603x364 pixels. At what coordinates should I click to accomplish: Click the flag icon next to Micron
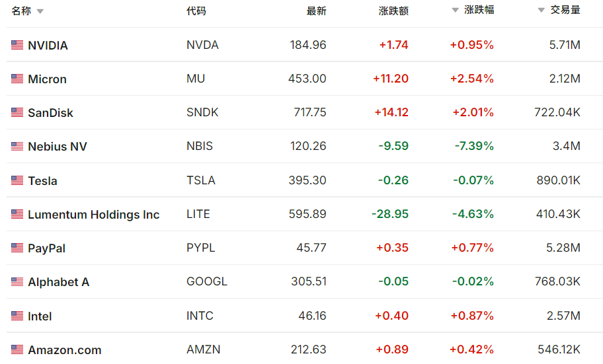tap(17, 79)
